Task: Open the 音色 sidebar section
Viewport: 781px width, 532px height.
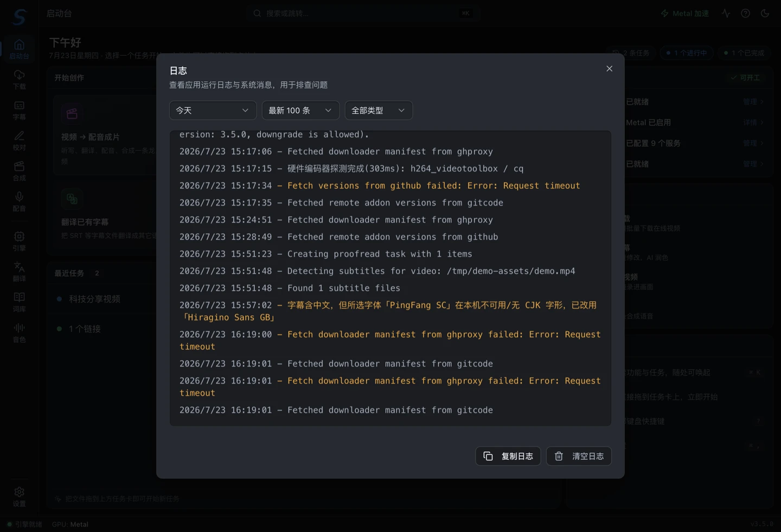Action: pos(19,332)
